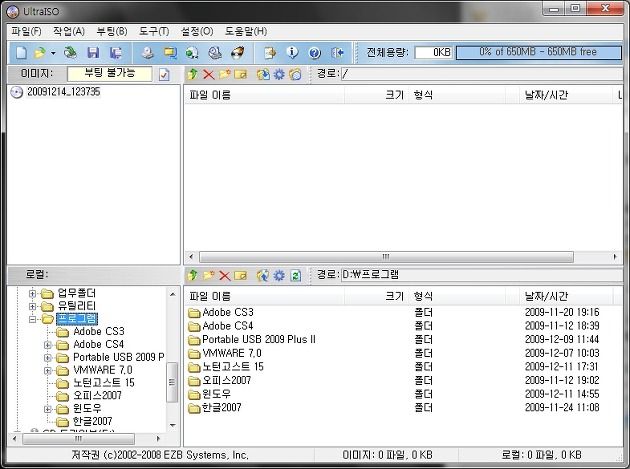Select Portable USB 2009 Plus II in file list
The width and height of the screenshot is (630, 469).
[259, 340]
